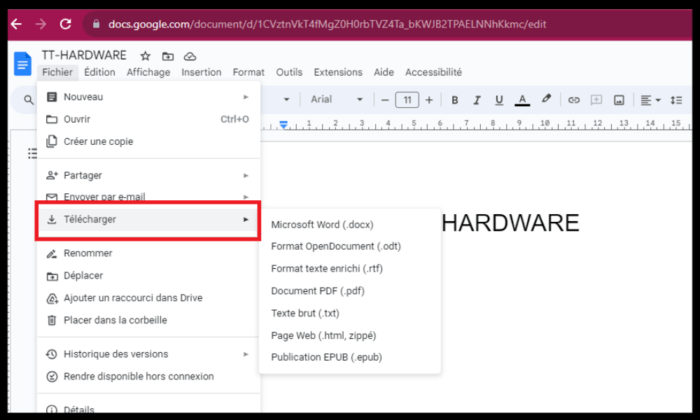Image resolution: width=700 pixels, height=420 pixels.
Task: Select Renommer in the menu
Action: (x=148, y=253)
